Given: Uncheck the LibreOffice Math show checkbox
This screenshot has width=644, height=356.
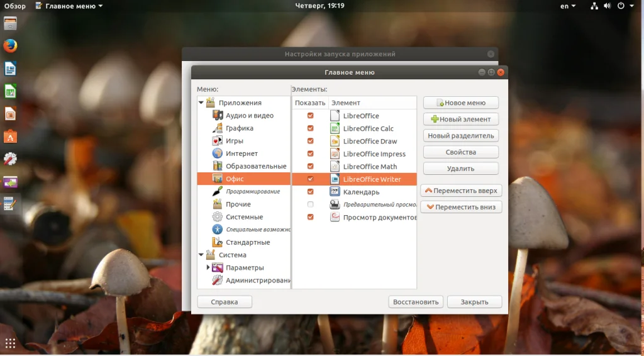Looking at the screenshot, I should (x=311, y=166).
